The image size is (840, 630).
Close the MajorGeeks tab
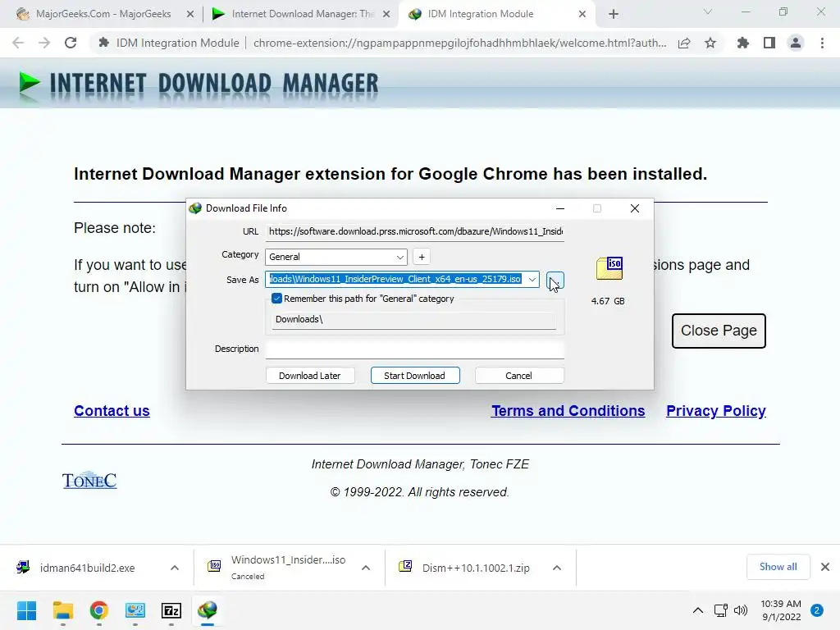pyautogui.click(x=190, y=15)
